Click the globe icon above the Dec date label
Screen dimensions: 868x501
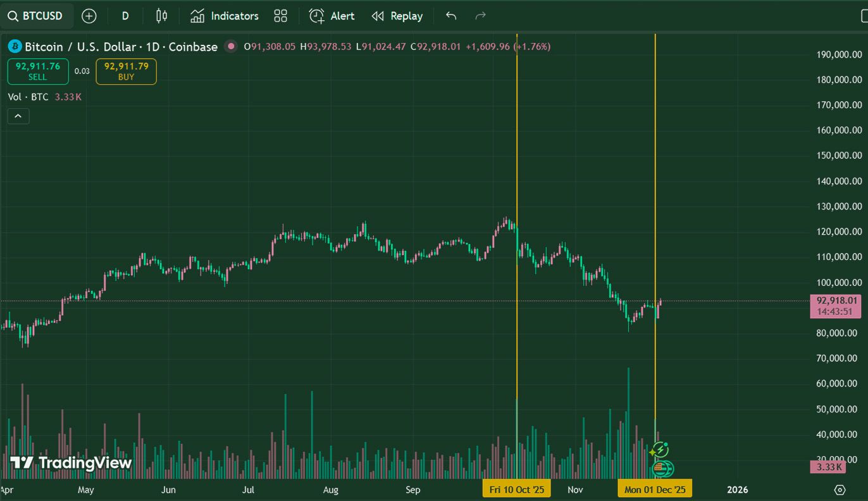tap(662, 469)
